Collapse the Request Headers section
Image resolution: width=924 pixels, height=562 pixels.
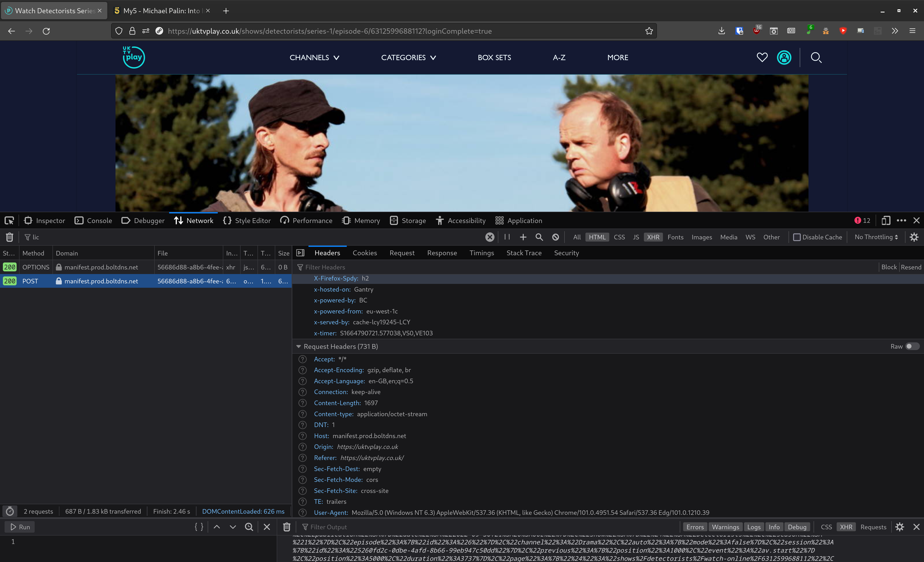coord(299,346)
